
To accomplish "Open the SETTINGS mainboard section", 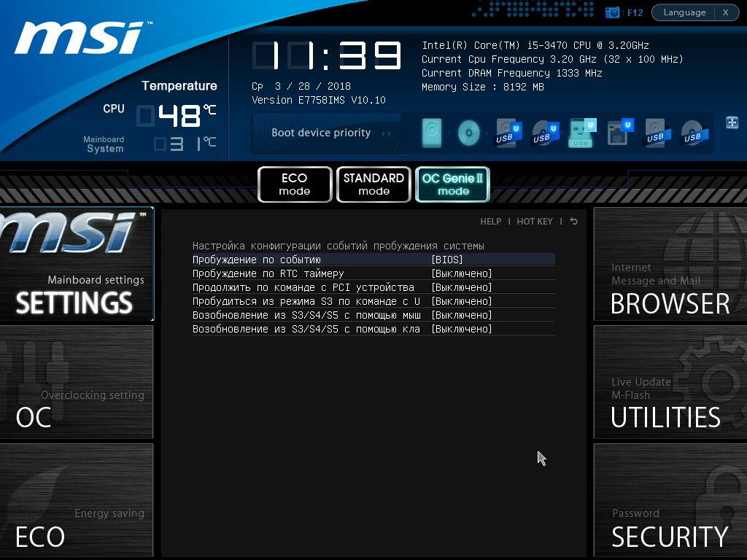I will tap(77, 264).
